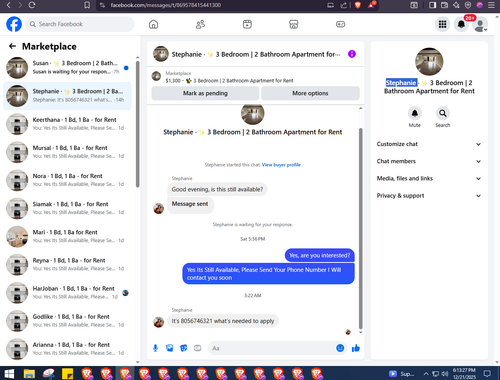The height and width of the screenshot is (380, 500).
Task: Open Nora's conversation
Action: pyautogui.click(x=67, y=180)
